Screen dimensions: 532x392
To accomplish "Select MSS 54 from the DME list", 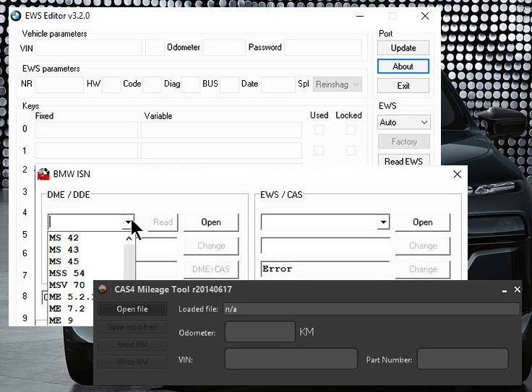I will point(66,273).
